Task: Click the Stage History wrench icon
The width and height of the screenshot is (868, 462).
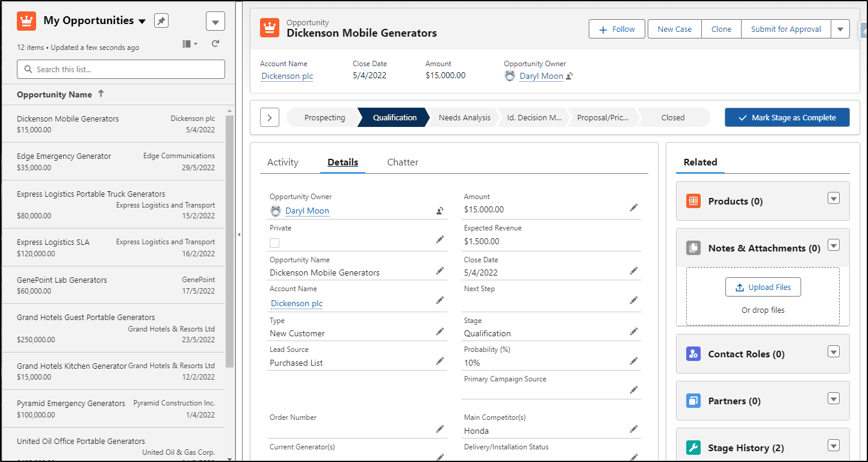Action: tap(693, 448)
